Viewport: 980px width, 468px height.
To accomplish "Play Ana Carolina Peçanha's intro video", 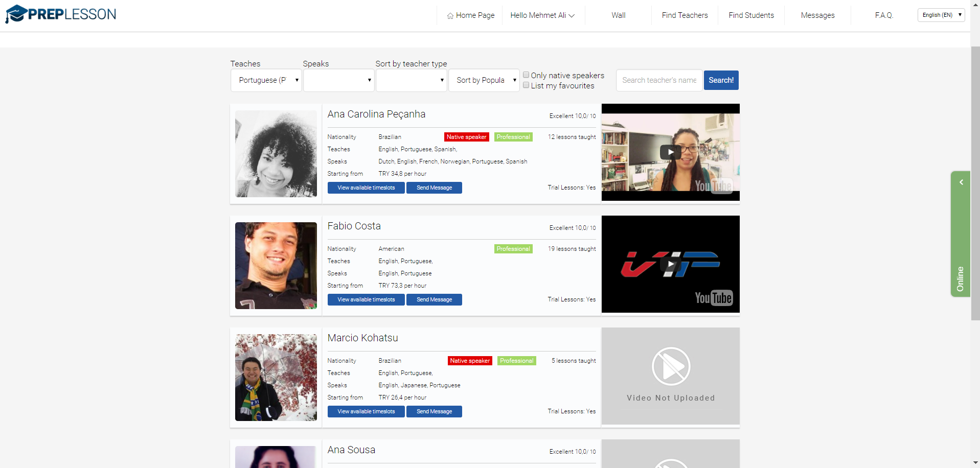I will coord(670,152).
